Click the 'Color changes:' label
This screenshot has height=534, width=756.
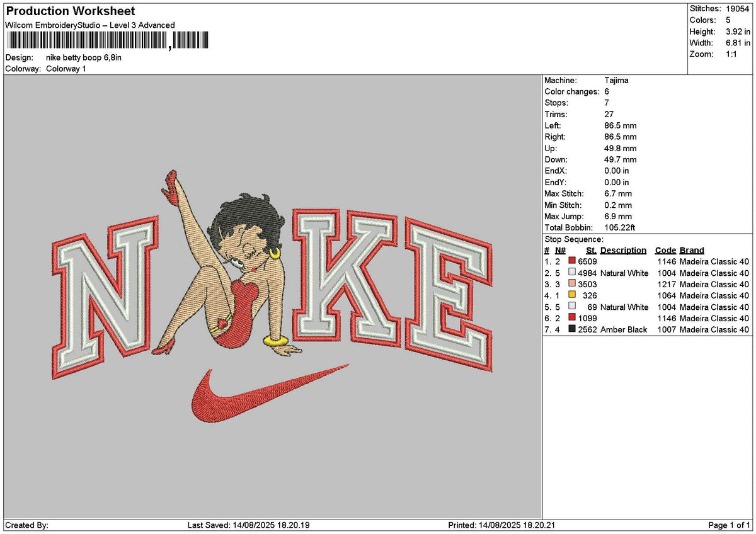(571, 91)
